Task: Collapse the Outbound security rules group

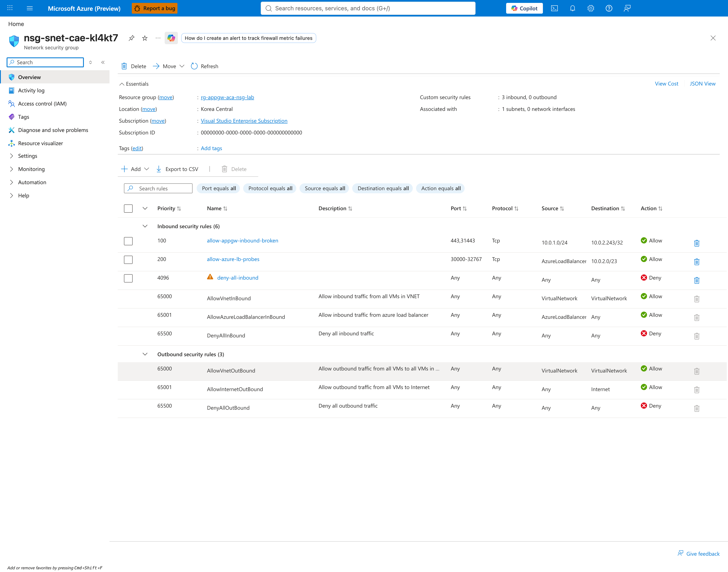Action: point(145,354)
